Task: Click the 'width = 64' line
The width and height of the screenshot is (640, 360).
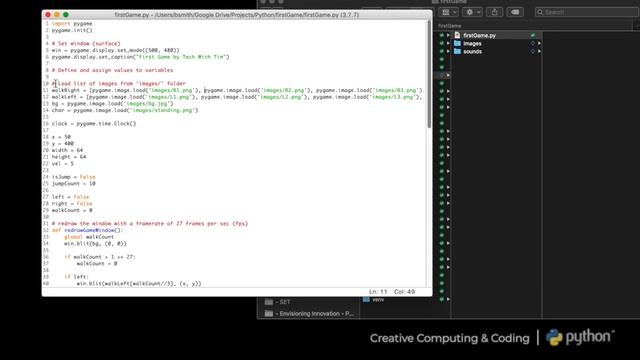Action: tap(67, 150)
